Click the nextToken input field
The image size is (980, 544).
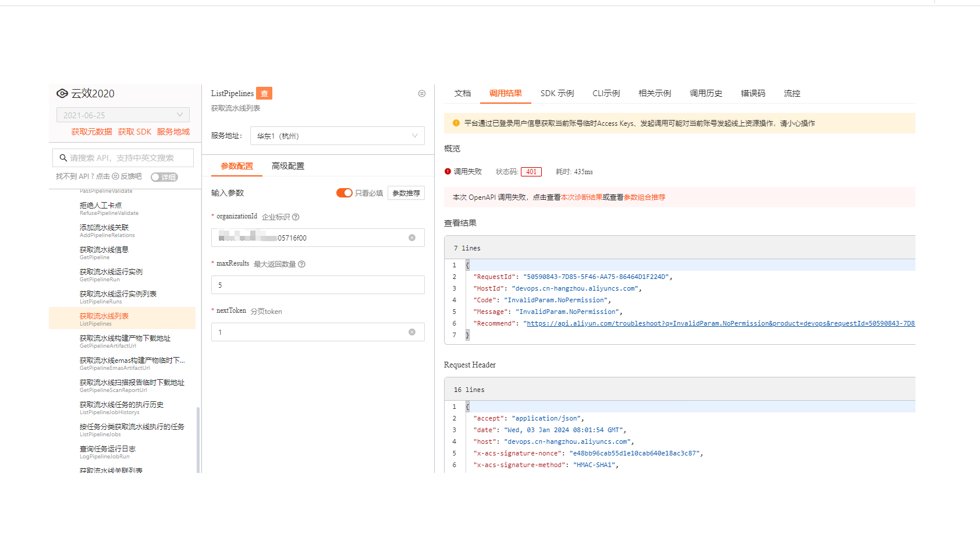tap(318, 332)
